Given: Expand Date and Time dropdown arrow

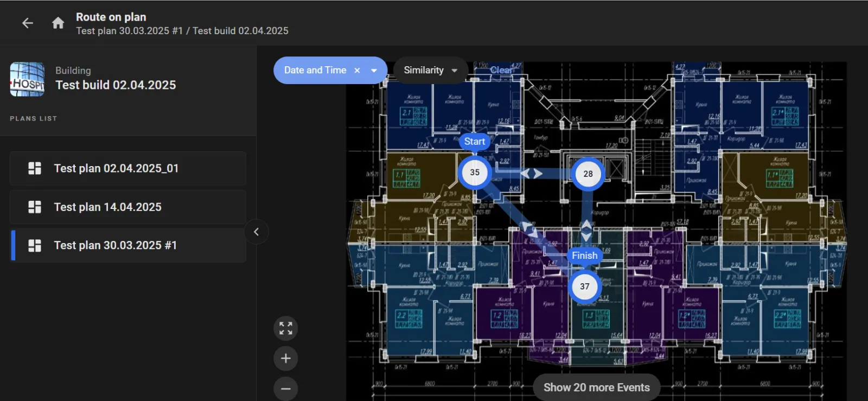Looking at the screenshot, I should coord(374,71).
